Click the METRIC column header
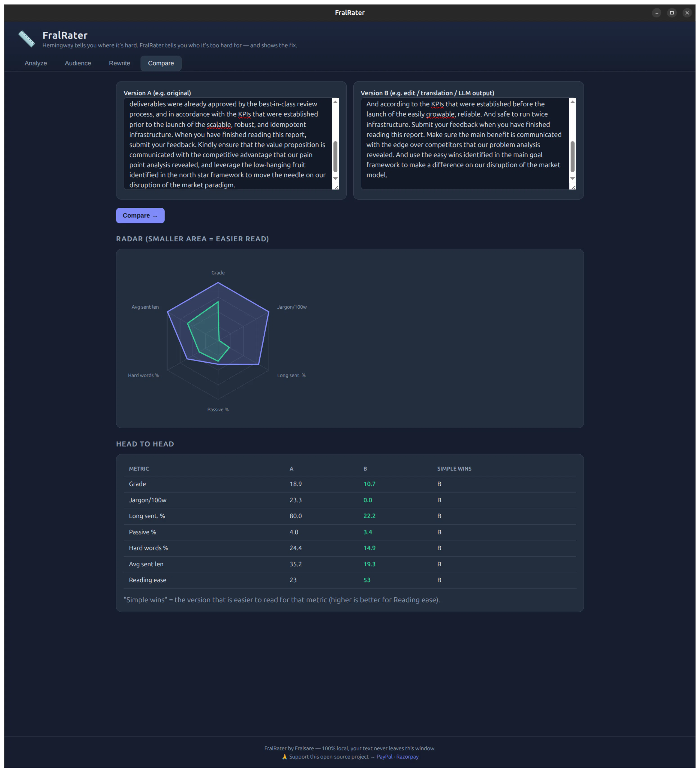 tap(139, 469)
